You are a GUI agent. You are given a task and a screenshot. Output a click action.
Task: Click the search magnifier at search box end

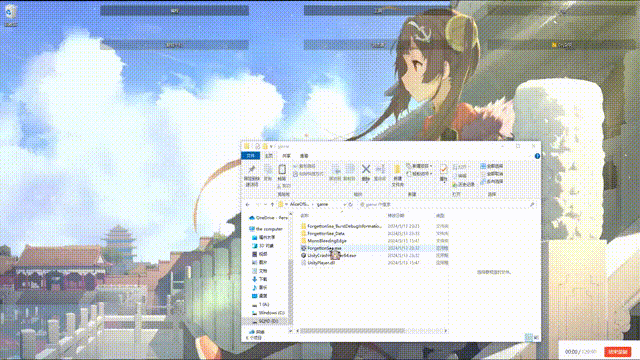(532, 204)
